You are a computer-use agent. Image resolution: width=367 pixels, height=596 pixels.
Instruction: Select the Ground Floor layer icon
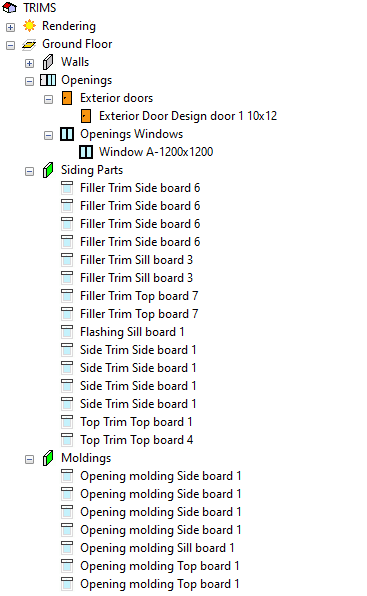[29, 44]
